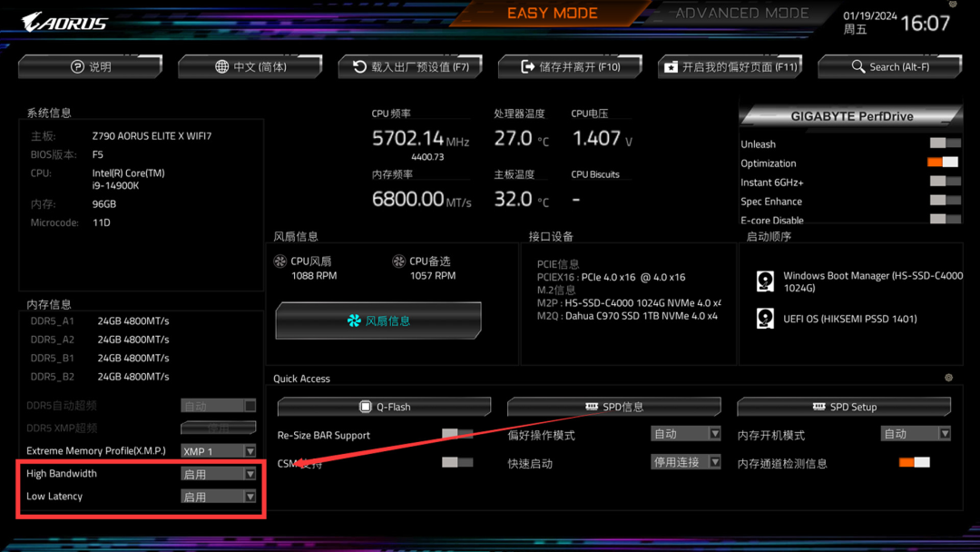Toggle Re-Size BAR Support switch
This screenshot has height=552, width=980.
click(456, 433)
